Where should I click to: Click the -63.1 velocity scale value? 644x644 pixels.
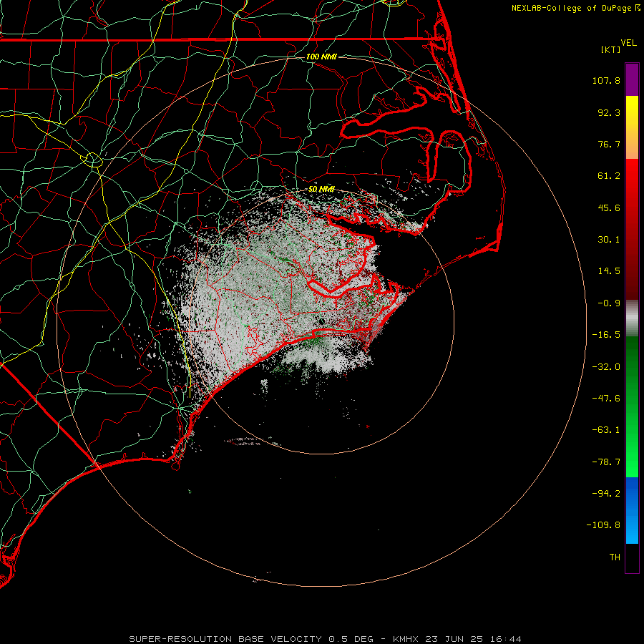pyautogui.click(x=606, y=430)
